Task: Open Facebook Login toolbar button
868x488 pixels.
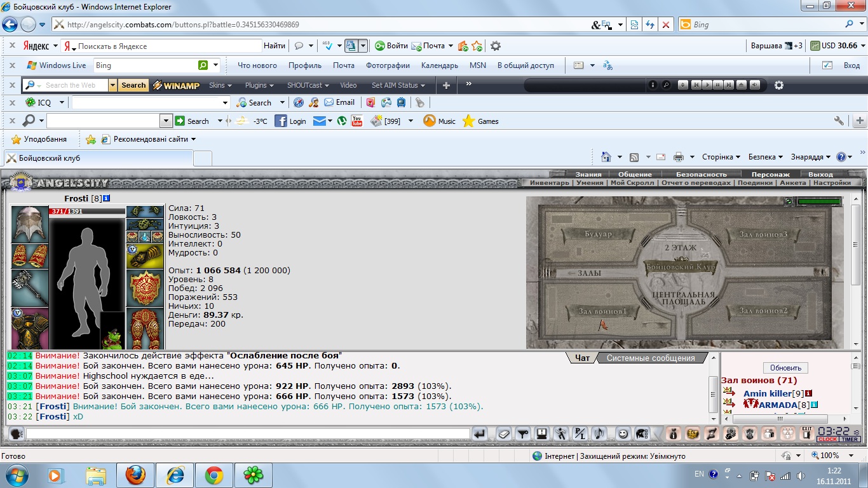Action: 290,121
